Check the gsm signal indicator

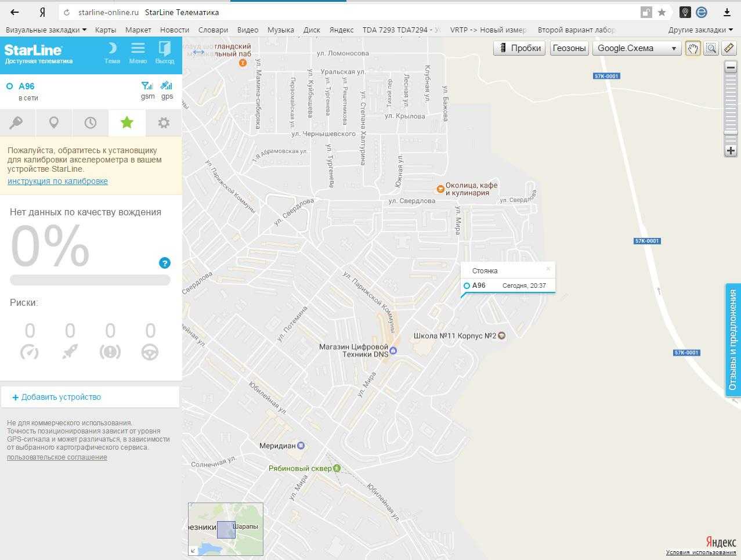pyautogui.click(x=147, y=86)
